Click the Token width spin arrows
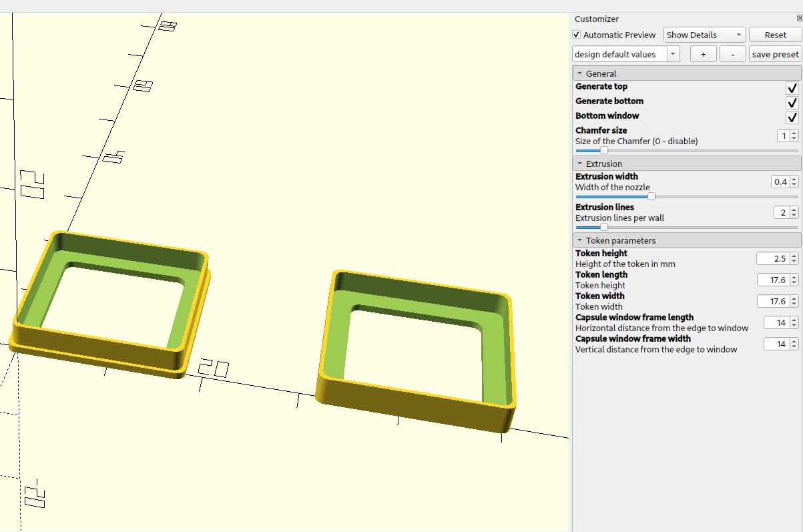The height and width of the screenshot is (532, 803). point(794,301)
